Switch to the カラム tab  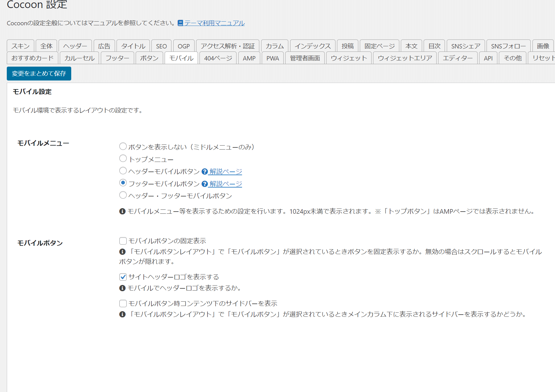tap(275, 46)
